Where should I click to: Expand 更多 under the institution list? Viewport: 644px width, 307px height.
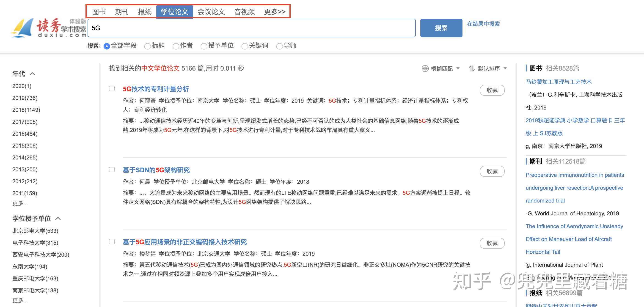[x=20, y=300]
